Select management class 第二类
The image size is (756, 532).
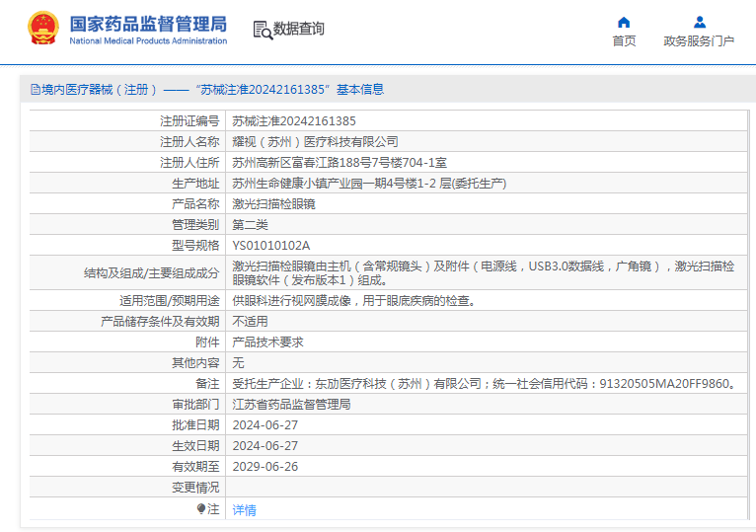(x=250, y=225)
